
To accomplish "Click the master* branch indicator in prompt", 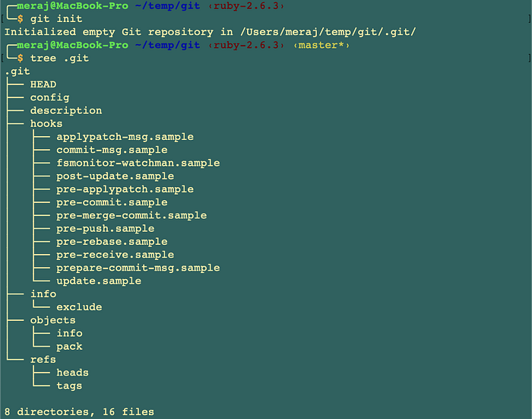I will point(321,45).
